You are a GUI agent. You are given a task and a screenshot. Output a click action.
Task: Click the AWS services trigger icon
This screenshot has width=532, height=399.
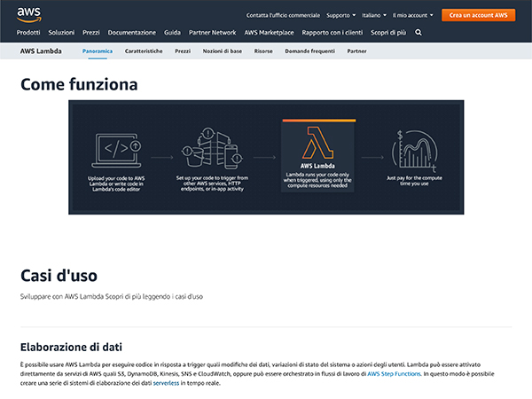[212, 148]
